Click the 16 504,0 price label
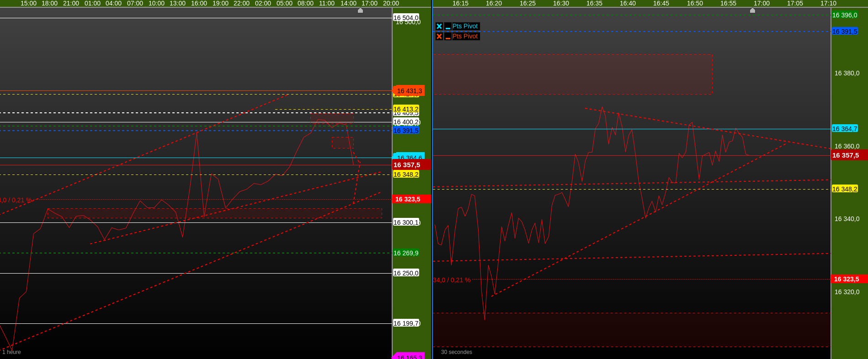This screenshot has width=868, height=359. tap(406, 18)
